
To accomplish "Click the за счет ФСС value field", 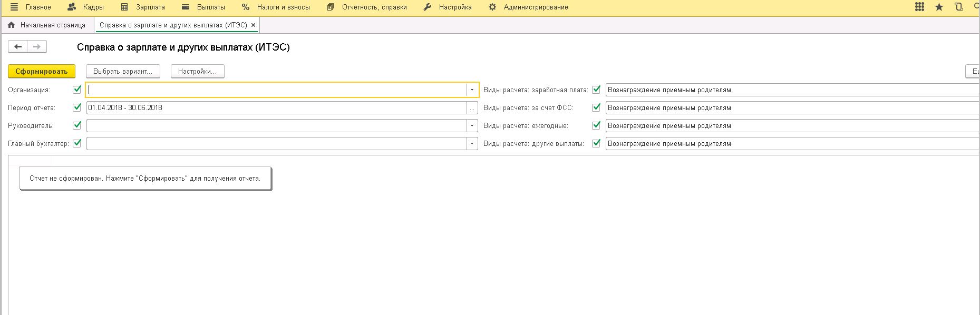I will [x=792, y=107].
